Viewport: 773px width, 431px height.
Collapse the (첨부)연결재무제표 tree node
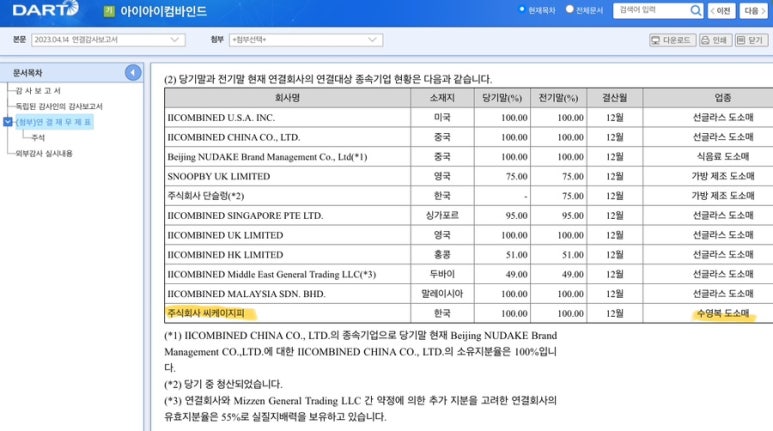click(x=7, y=122)
